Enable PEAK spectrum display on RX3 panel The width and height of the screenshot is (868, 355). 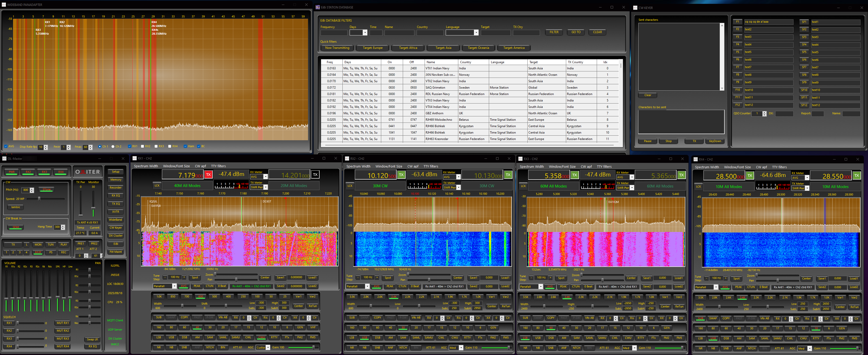tap(563, 287)
